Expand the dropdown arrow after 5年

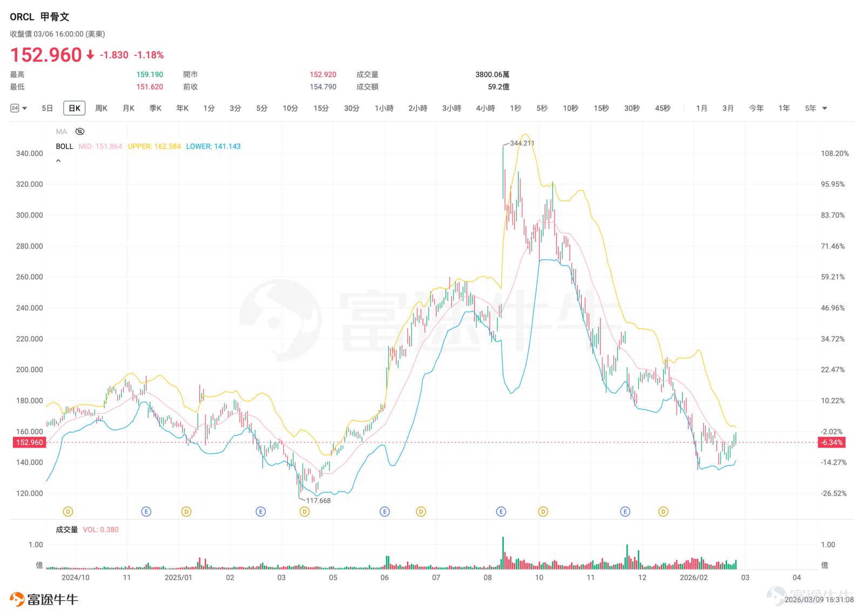pos(825,109)
